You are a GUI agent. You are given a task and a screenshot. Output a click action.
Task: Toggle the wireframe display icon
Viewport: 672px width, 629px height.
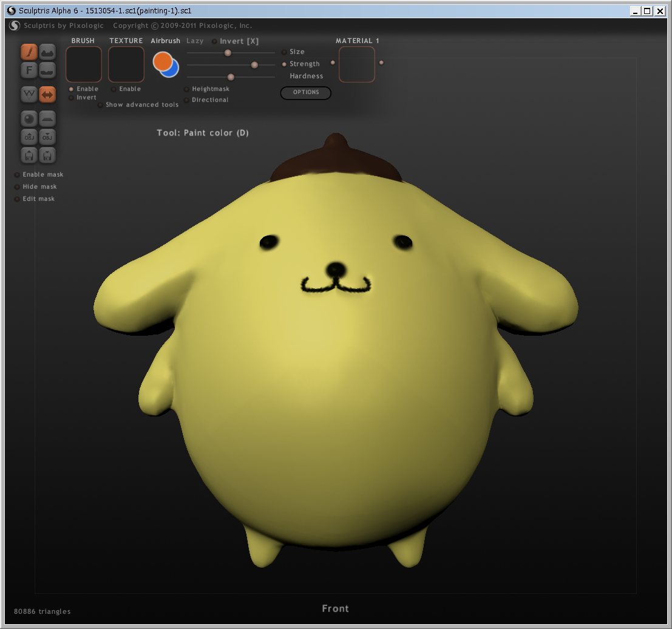click(x=29, y=94)
